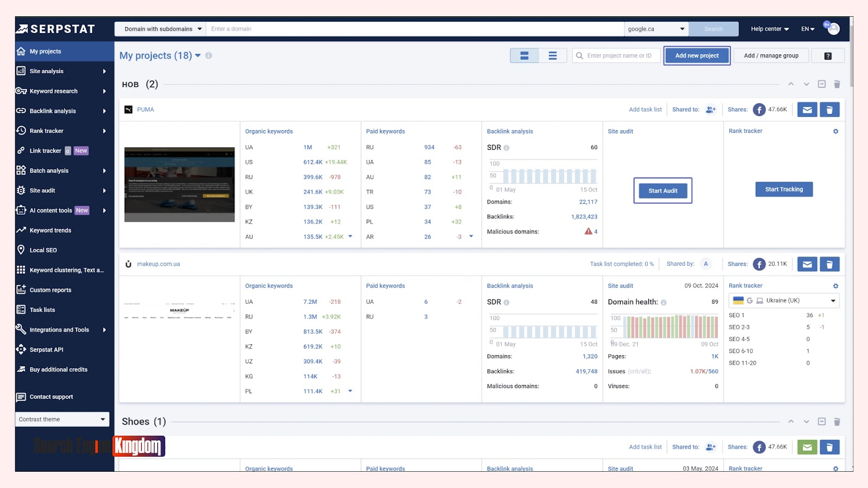
Task: Expand My projects (18) title dropdown
Action: point(198,56)
